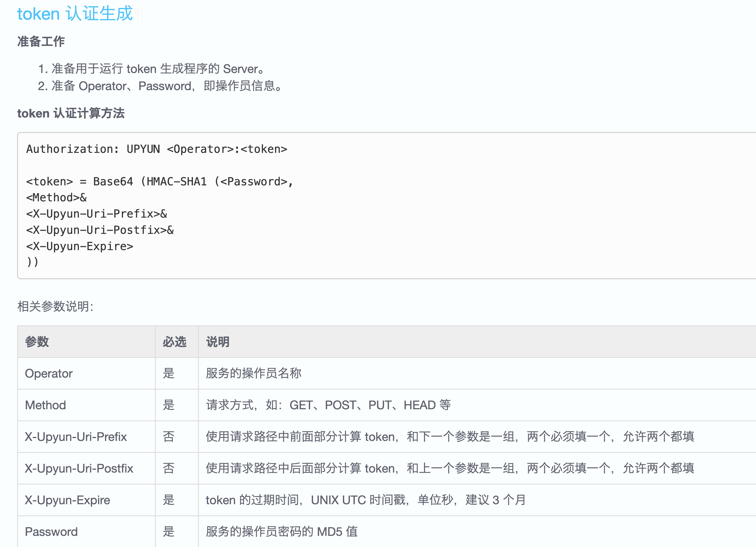The height and width of the screenshot is (547, 756).
Task: Click the '必选' table column header
Action: 174,342
